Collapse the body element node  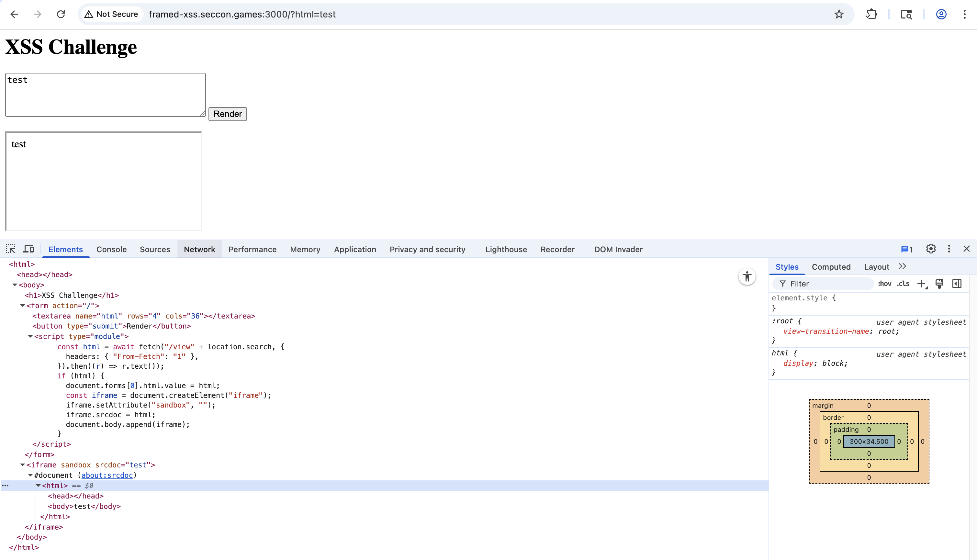[x=15, y=285]
